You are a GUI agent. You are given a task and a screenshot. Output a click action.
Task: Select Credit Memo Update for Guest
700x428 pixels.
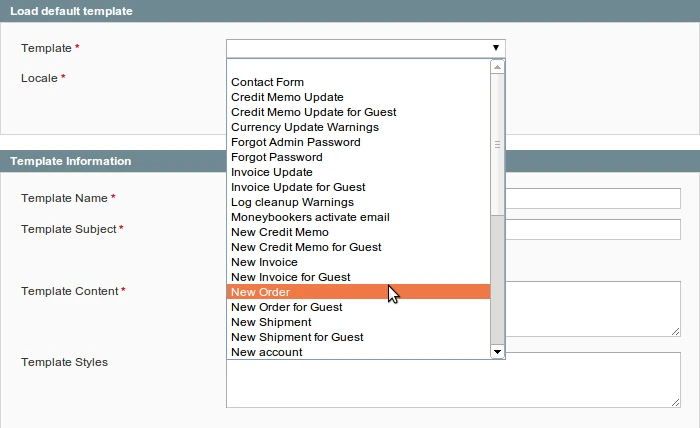click(x=358, y=112)
